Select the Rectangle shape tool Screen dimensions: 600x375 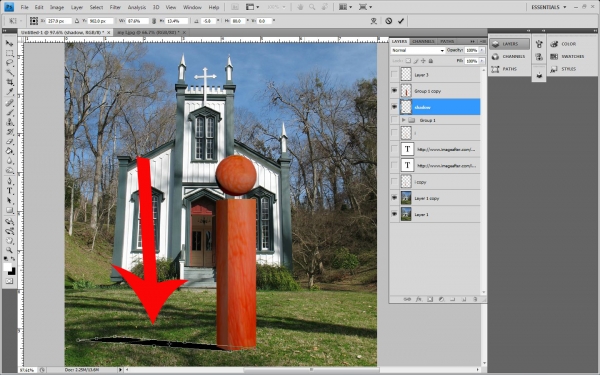[9, 210]
